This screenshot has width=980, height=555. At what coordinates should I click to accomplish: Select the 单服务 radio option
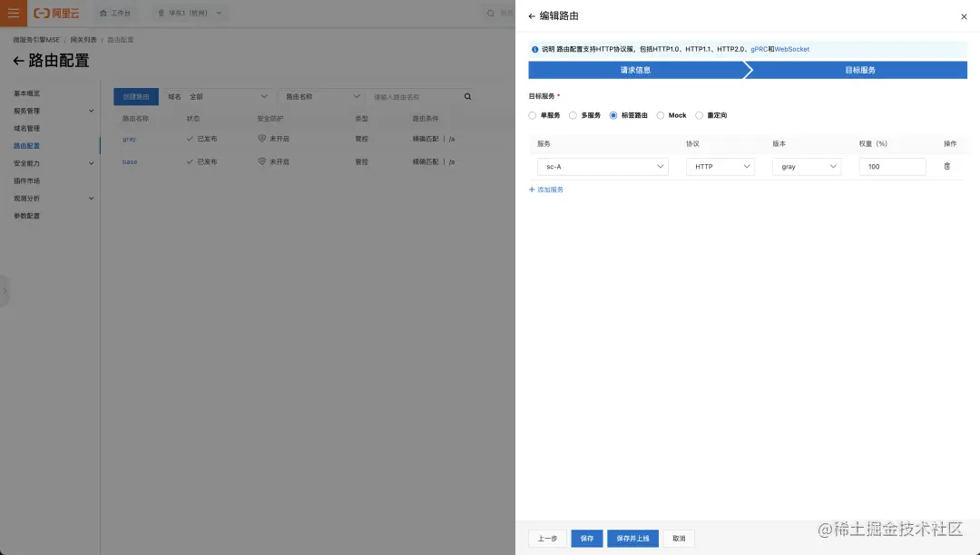533,115
